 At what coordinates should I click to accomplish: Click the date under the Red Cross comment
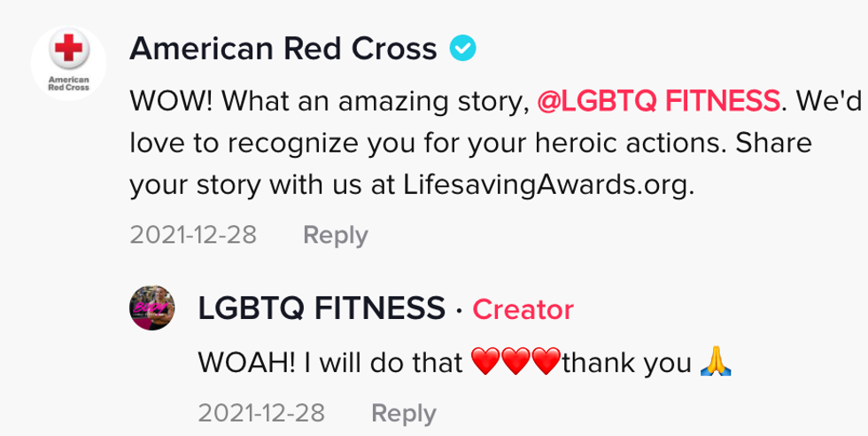coord(193,235)
